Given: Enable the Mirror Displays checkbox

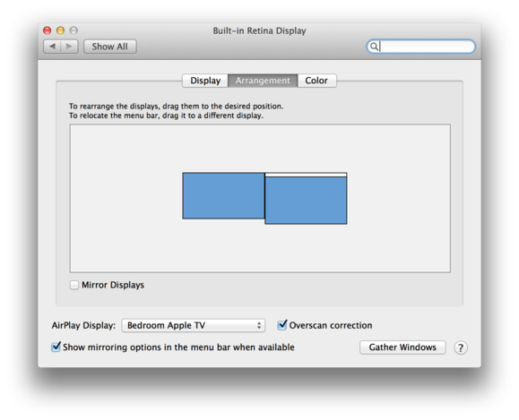Looking at the screenshot, I should pos(74,285).
